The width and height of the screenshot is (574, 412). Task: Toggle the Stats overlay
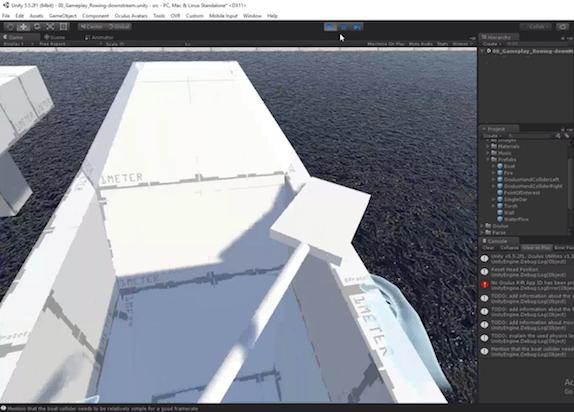point(442,44)
